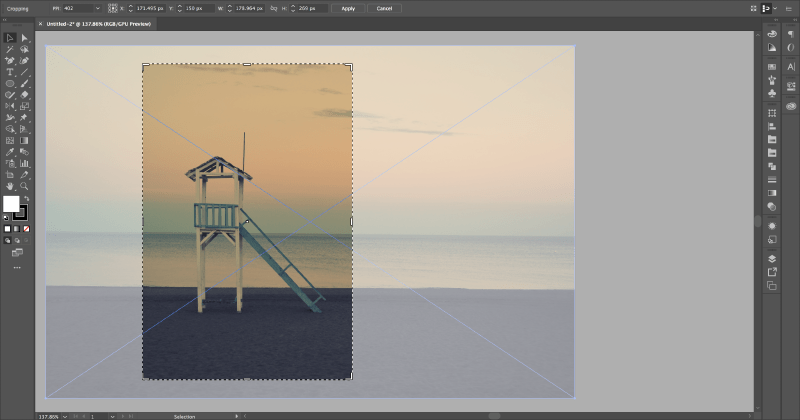Screen dimensions: 800x420
Task: Select the Type tool
Action: [10, 72]
